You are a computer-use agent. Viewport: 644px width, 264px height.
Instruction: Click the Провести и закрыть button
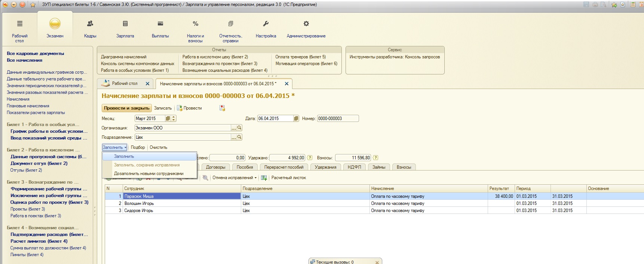coord(127,108)
